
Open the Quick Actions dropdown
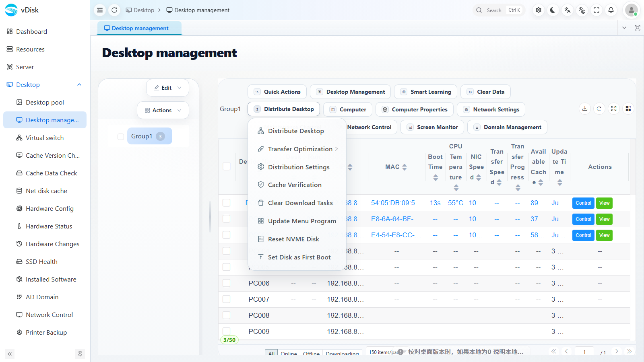277,92
